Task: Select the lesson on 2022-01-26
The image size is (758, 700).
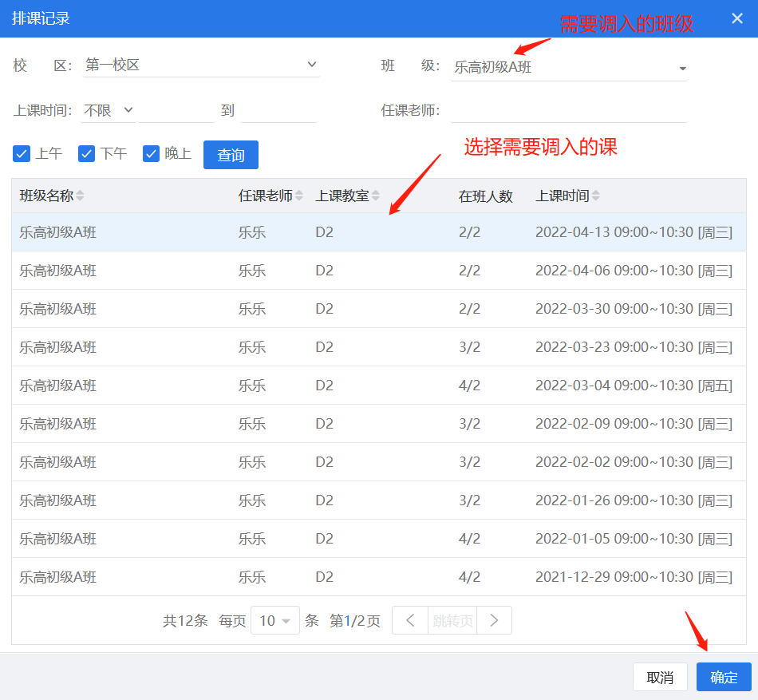Action: pos(379,500)
